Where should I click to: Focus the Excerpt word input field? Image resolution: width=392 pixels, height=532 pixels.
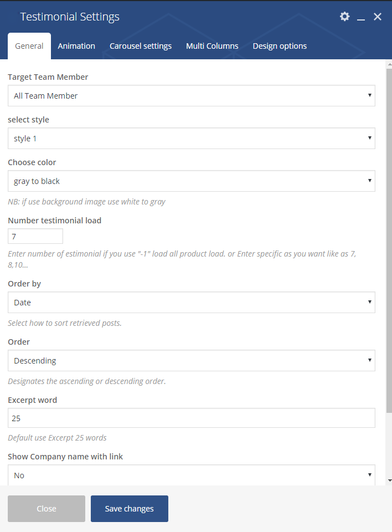pyautogui.click(x=191, y=418)
